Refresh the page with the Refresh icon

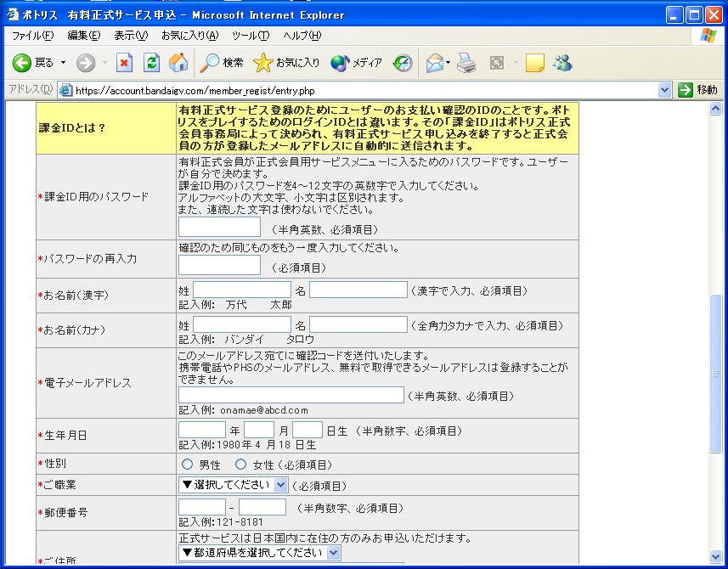(151, 63)
